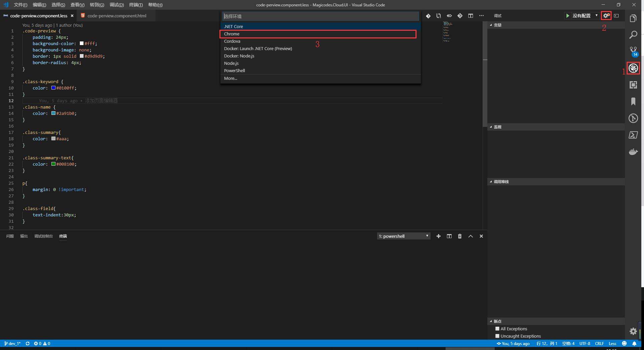Click the split terminal icon in the panel
The width and height of the screenshot is (644, 350).
449,236
